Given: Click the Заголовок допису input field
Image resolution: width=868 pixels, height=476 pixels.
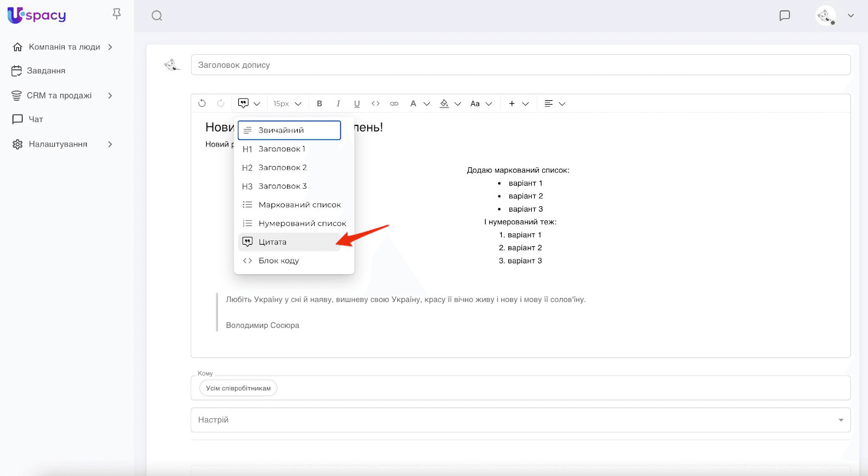Looking at the screenshot, I should pos(520,65).
